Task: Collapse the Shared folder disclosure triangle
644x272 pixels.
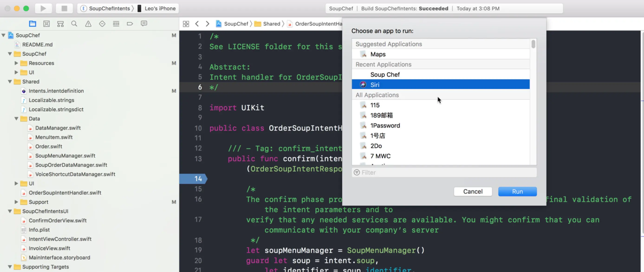Action: coord(10,82)
